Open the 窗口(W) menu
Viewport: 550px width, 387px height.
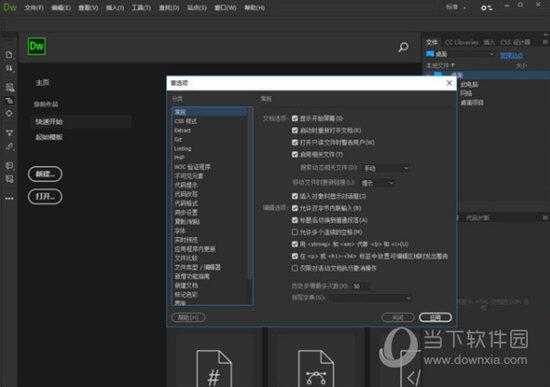[x=225, y=8]
